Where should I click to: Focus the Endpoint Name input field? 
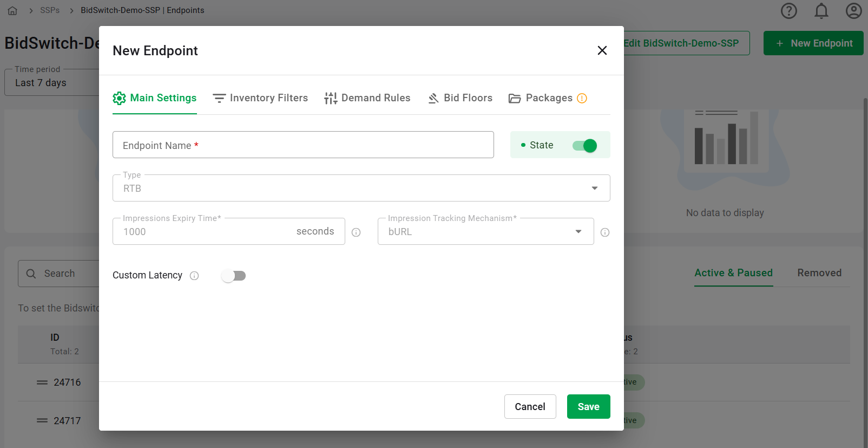pyautogui.click(x=303, y=145)
